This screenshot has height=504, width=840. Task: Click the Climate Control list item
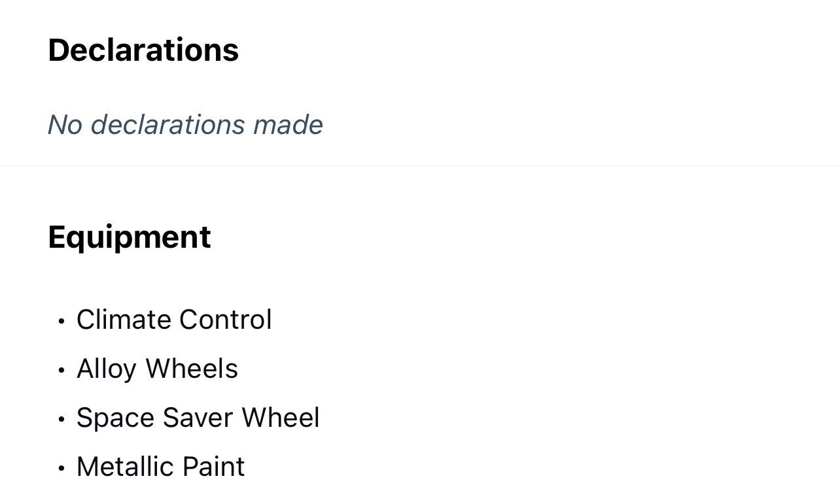[174, 320]
